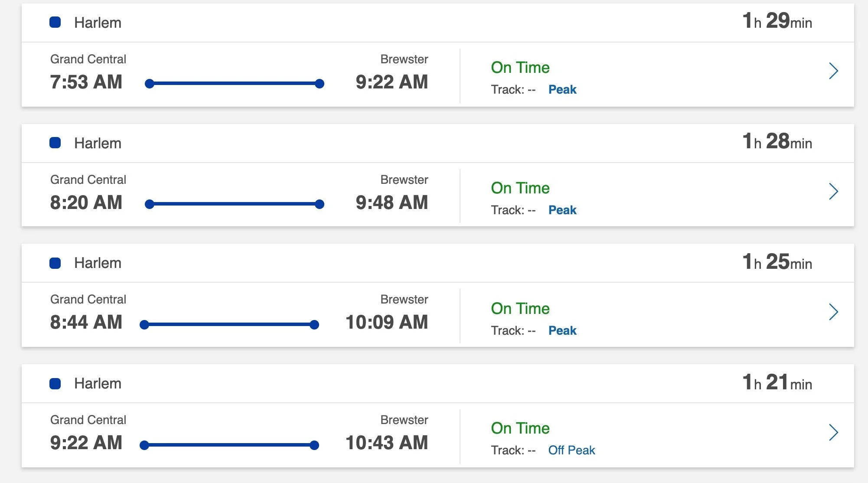
Task: Click the On Time status of 8:20 AM train
Action: [x=520, y=188]
